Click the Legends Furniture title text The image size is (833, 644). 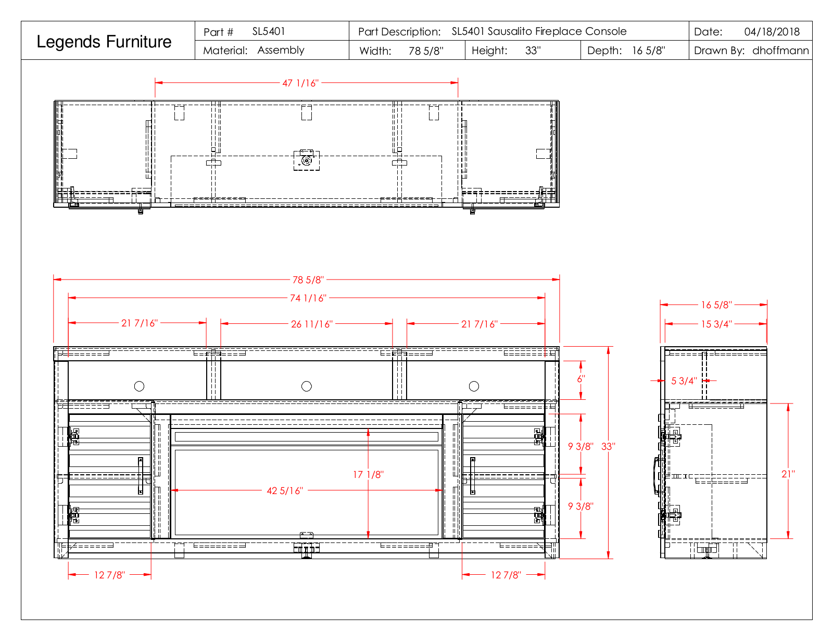coord(104,42)
